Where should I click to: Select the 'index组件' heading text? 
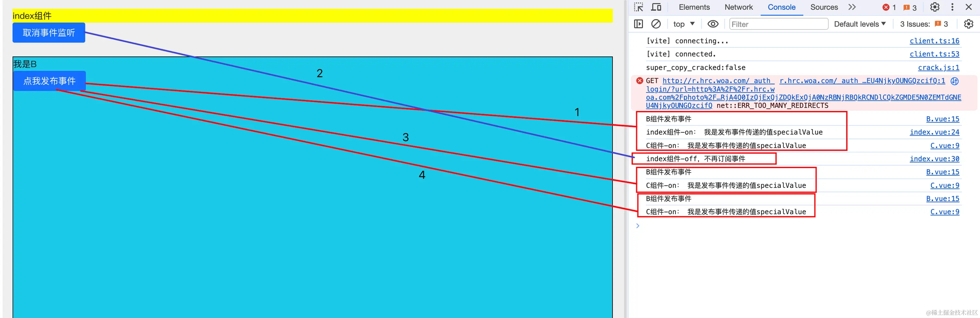point(32,16)
